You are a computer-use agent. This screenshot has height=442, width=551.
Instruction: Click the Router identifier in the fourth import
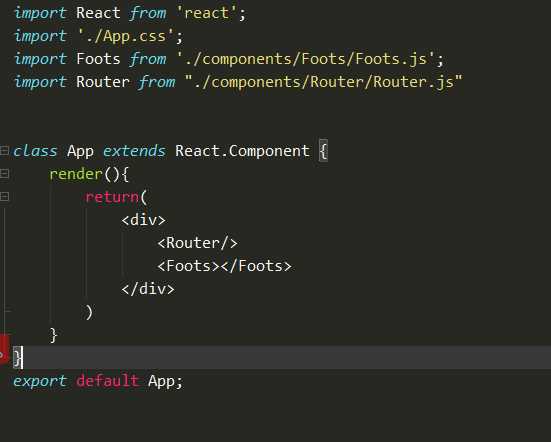[x=103, y=82]
